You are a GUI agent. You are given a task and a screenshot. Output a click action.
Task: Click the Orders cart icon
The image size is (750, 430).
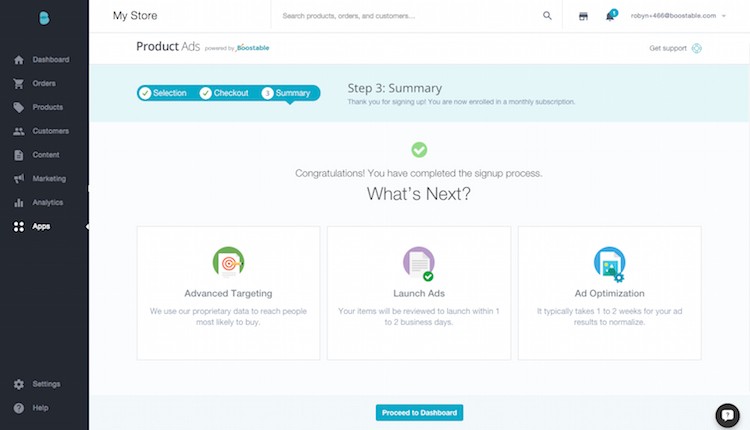click(19, 84)
